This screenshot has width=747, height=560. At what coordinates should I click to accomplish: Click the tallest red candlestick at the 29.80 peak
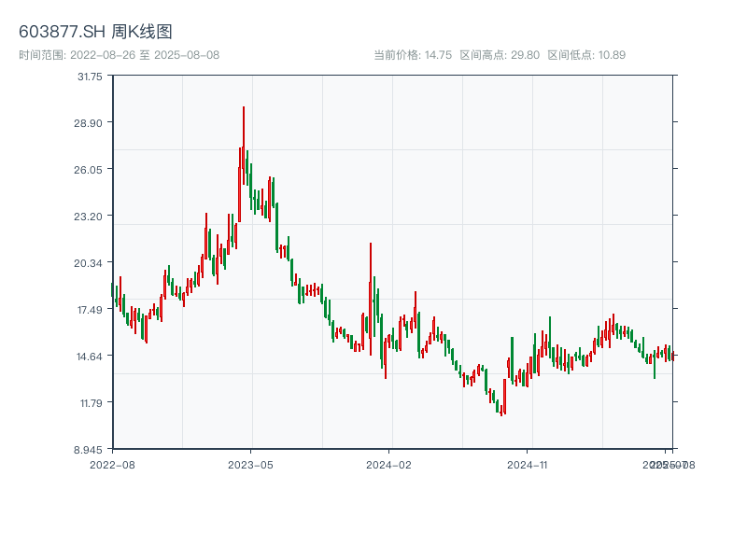244,146
